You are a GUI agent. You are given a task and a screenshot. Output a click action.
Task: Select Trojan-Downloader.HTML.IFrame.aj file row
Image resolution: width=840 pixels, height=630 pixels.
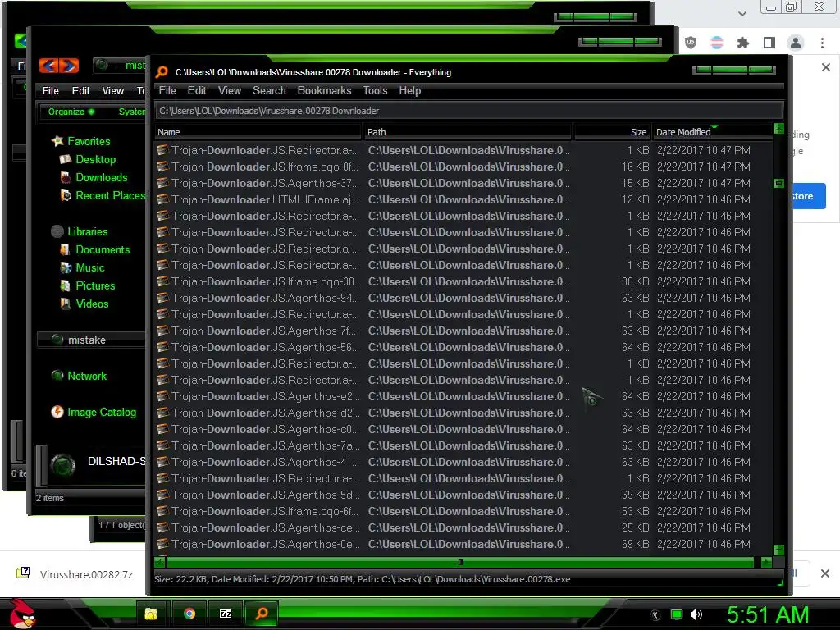coord(463,199)
